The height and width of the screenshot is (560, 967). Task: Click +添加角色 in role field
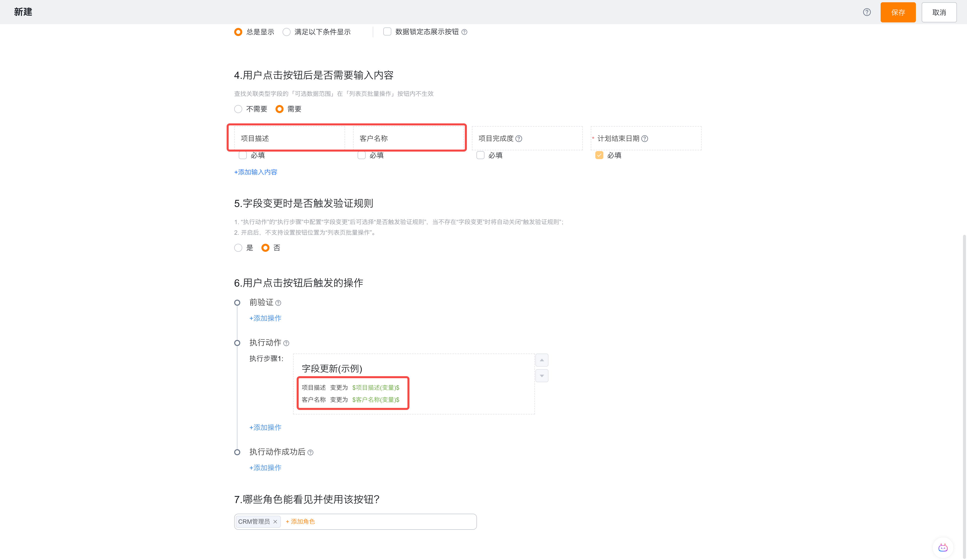tap(300, 522)
